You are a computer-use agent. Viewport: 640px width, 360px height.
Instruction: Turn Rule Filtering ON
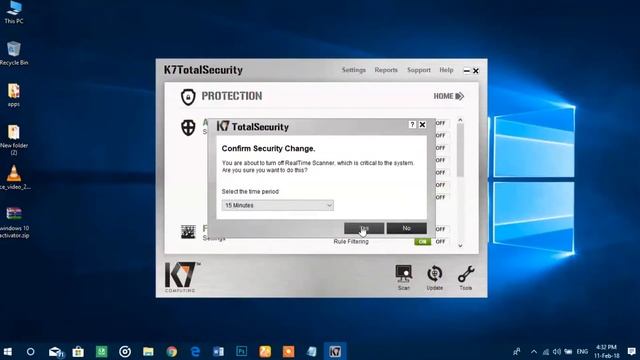pos(422,242)
